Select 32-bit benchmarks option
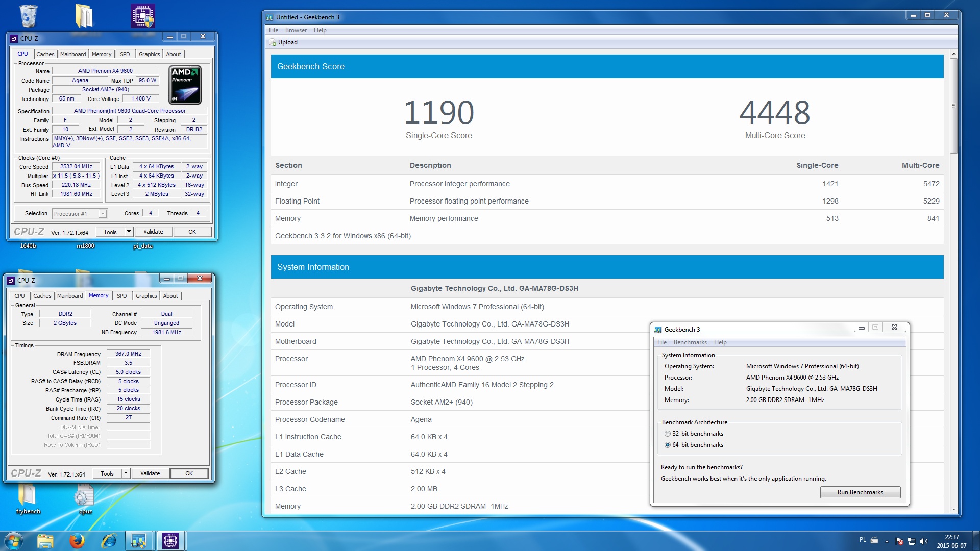The image size is (980, 551). pyautogui.click(x=694, y=434)
